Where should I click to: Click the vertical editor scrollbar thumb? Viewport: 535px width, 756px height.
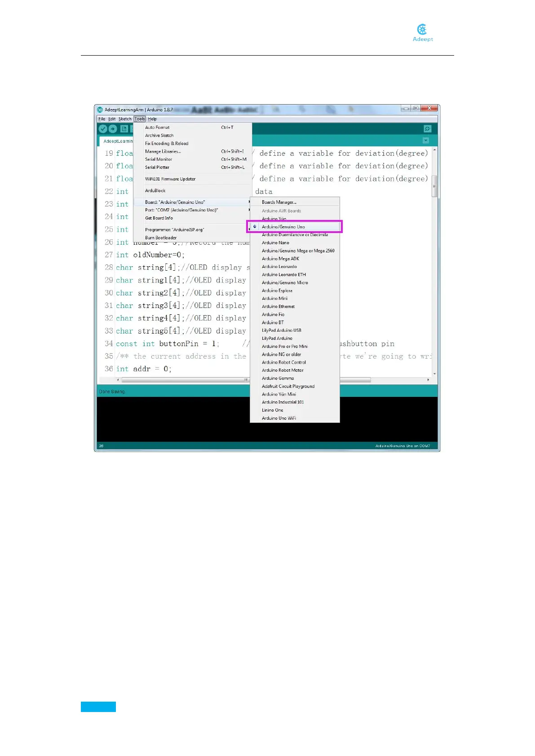coord(434,187)
